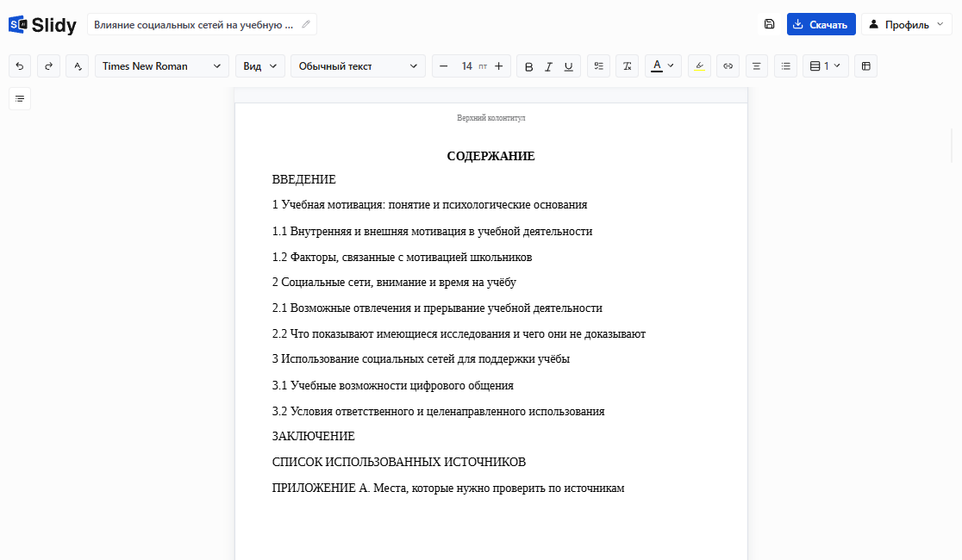Decrease font size with minus button

click(444, 66)
